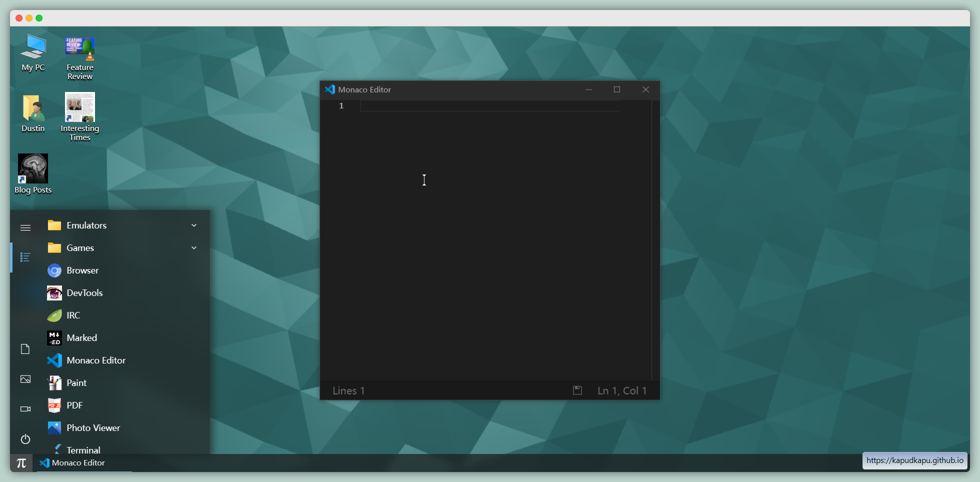Click the Power icon in start menu

25,439
